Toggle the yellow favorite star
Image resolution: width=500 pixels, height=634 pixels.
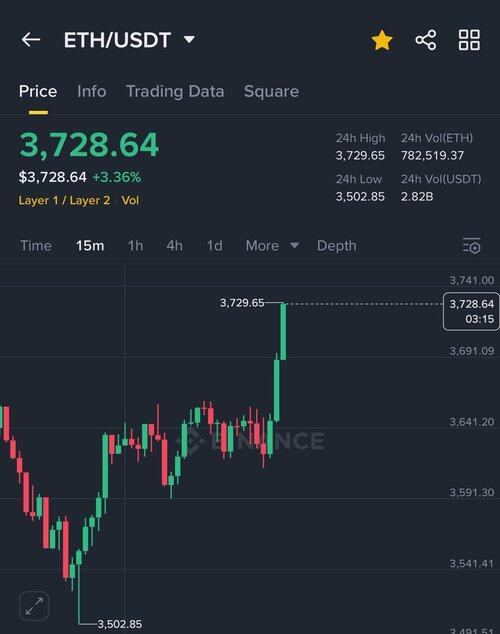382,40
